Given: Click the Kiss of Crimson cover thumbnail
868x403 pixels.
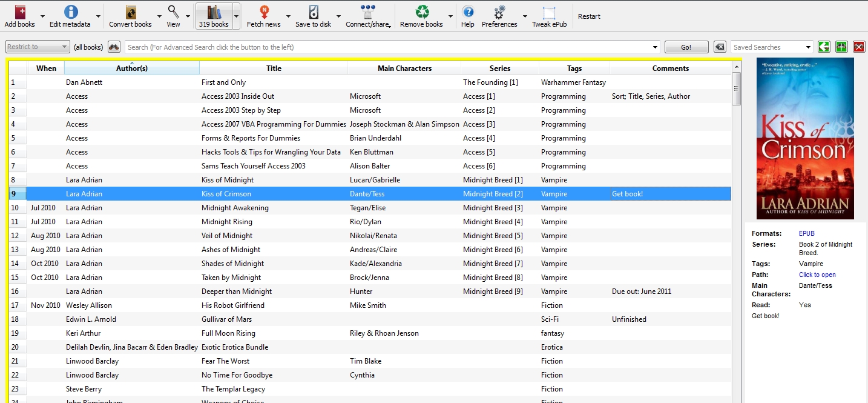Looking at the screenshot, I should point(805,138).
